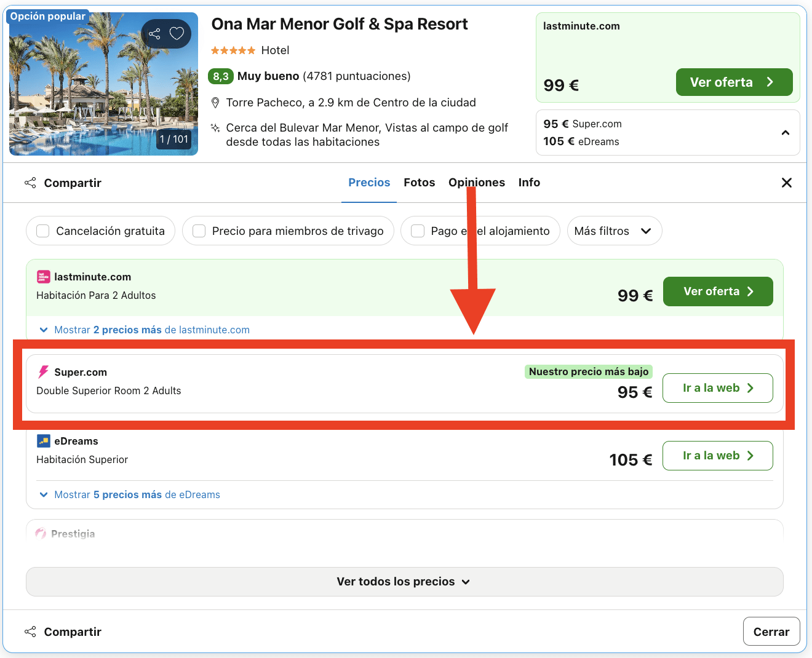Click the Nuestro precio más bajo badge
This screenshot has width=812, height=658.
click(x=589, y=371)
